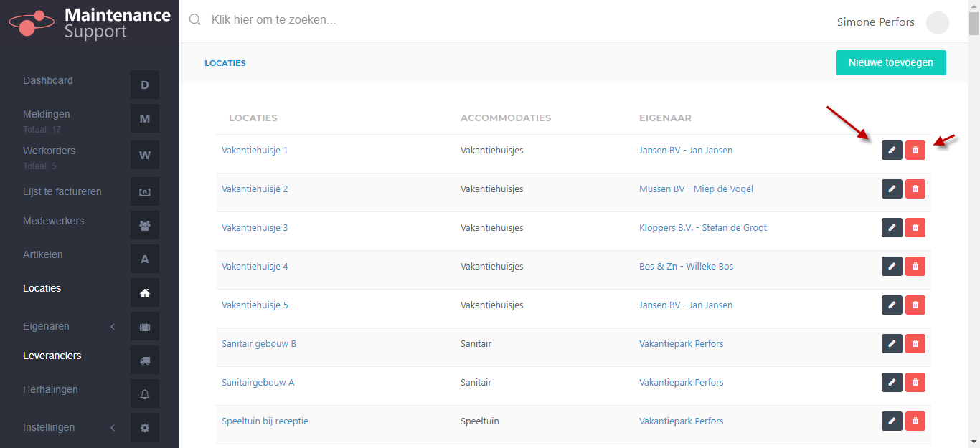Open the user avatar circle

(x=938, y=23)
